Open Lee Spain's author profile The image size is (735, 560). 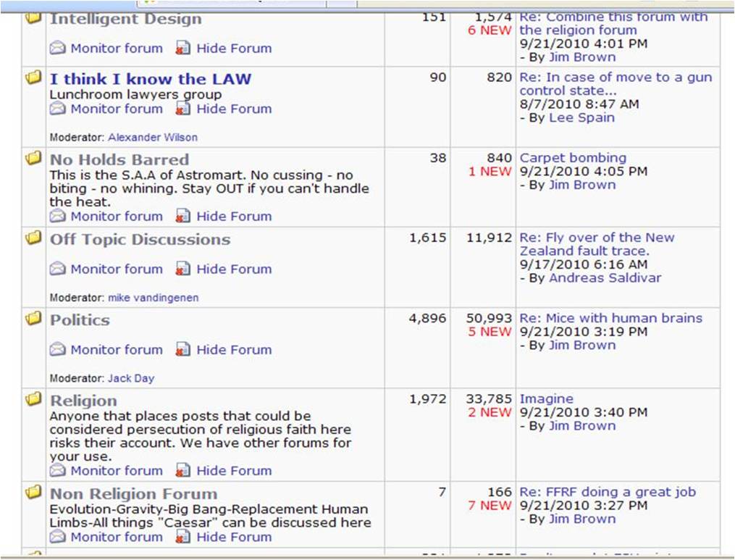pos(581,117)
